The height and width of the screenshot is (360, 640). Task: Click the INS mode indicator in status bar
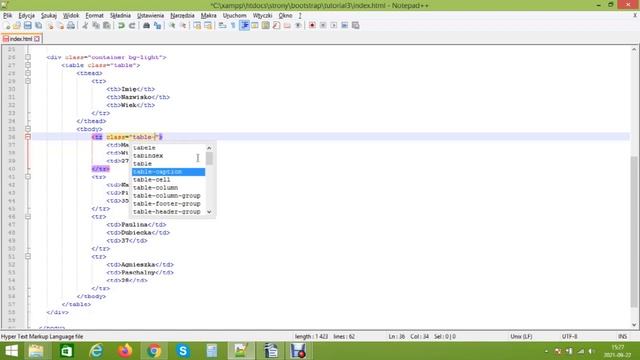click(622, 337)
